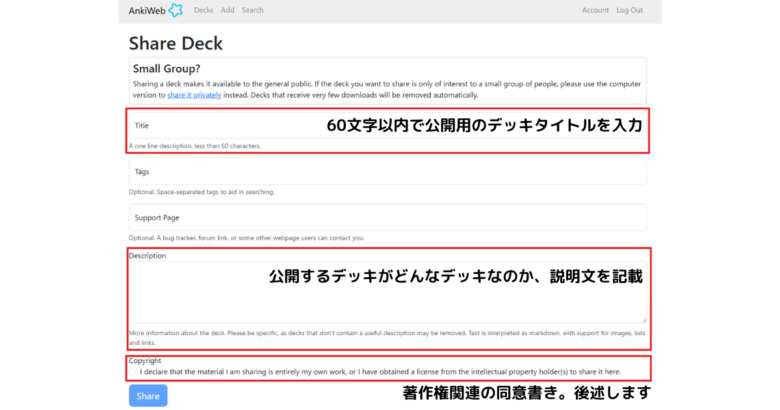This screenshot has height=410, width=780.
Task: Click into the Tags field
Action: pyautogui.click(x=387, y=172)
